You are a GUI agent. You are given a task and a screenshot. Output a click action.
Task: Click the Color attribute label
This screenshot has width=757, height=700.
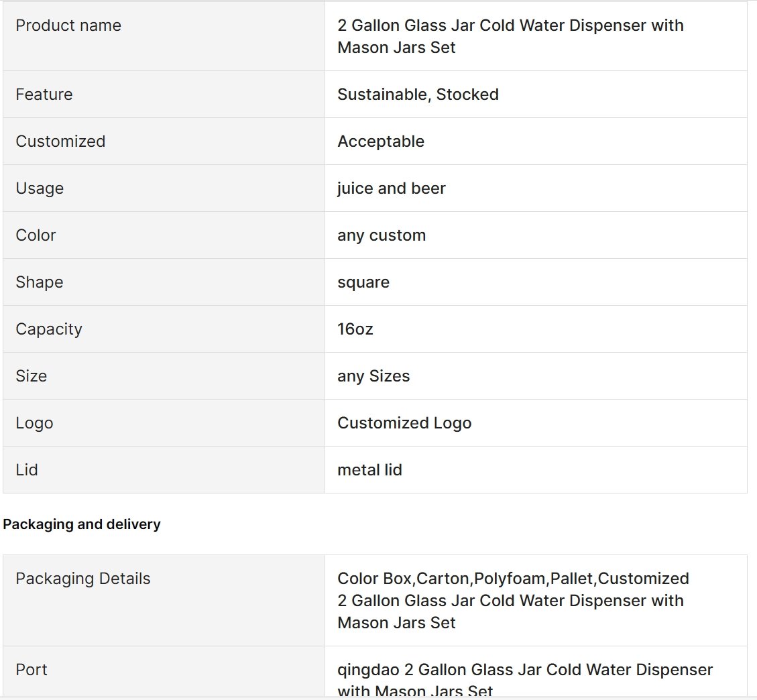pyautogui.click(x=36, y=235)
